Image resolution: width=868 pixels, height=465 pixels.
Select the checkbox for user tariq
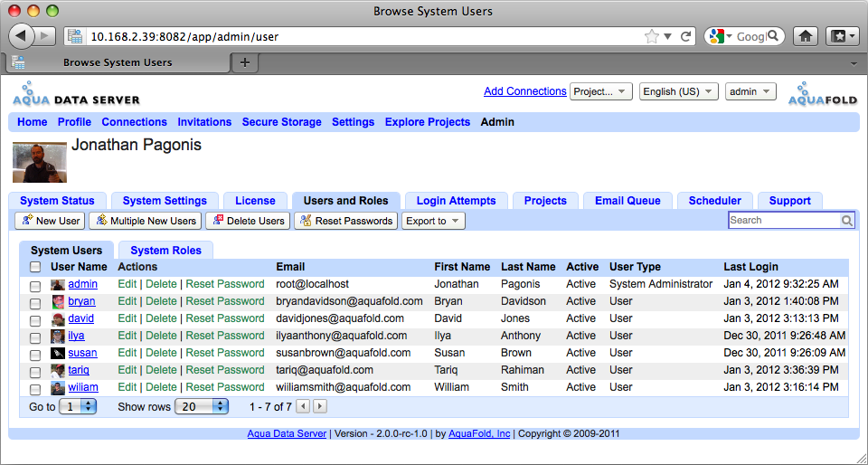click(x=35, y=370)
